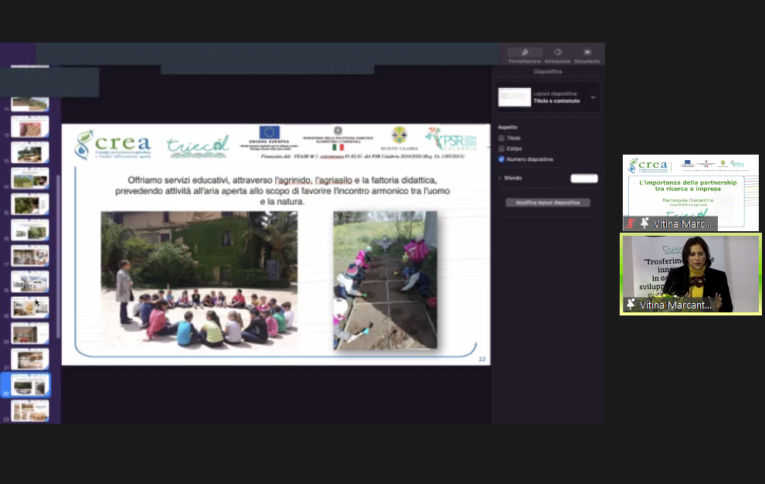The height and width of the screenshot is (484, 765).
Task: Select the highlighted slide thumbnail in navigator
Action: point(30,385)
